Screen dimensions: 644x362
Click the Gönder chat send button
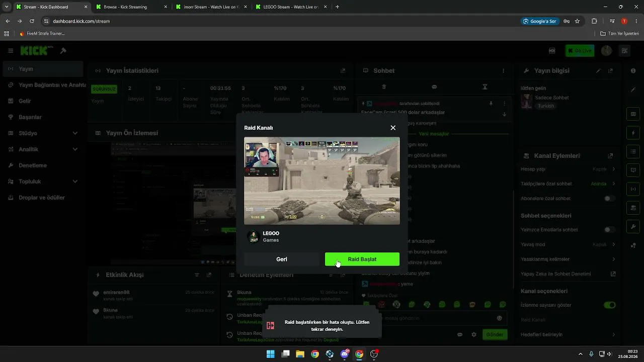click(x=495, y=334)
